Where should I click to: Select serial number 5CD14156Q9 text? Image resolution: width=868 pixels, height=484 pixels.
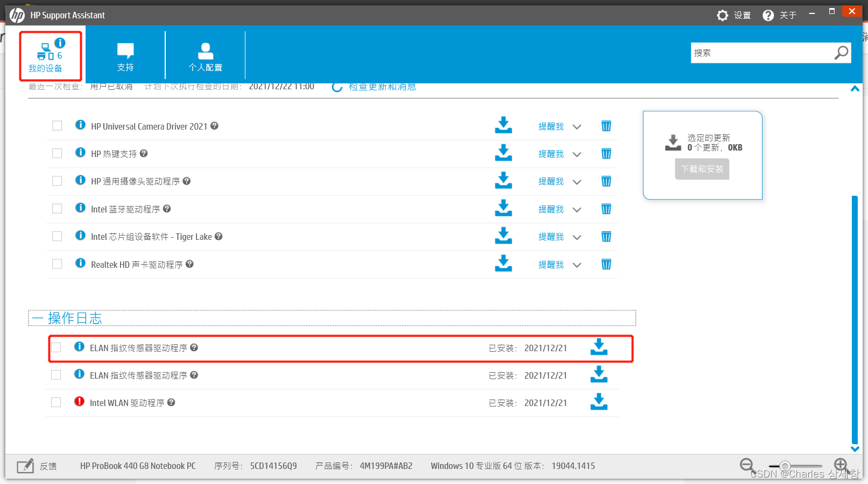coord(273,466)
